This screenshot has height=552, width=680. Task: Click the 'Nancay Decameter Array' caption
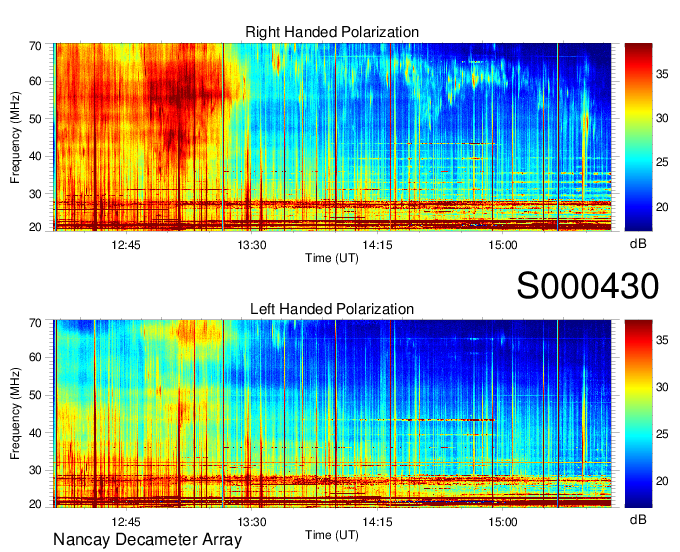pos(147,539)
